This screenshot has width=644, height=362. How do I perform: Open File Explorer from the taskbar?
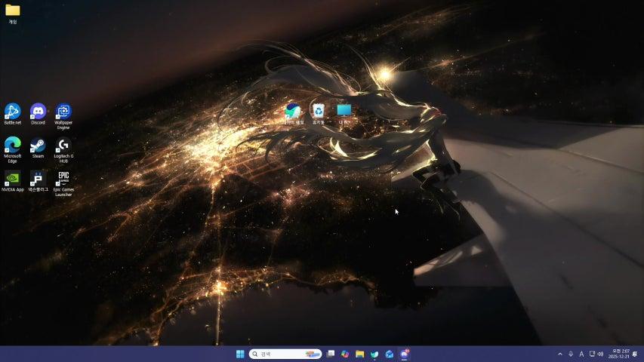(360, 354)
